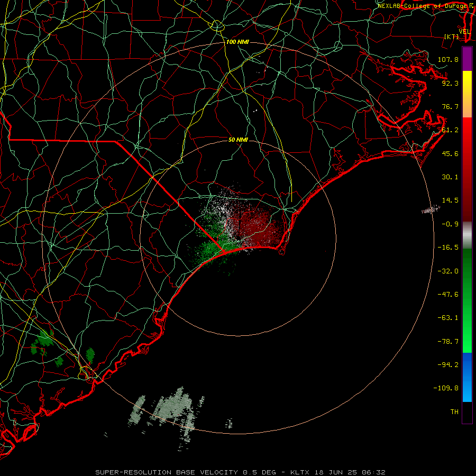Click the -78.7 velocity scale value

(448, 342)
